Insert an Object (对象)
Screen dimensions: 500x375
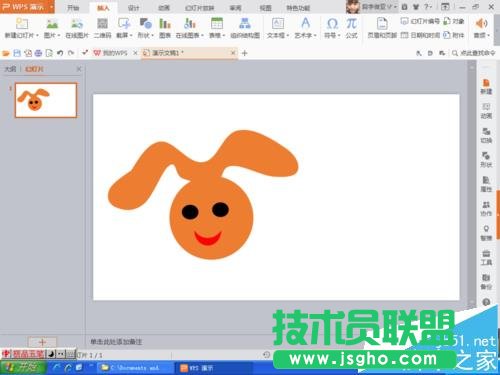(x=454, y=21)
